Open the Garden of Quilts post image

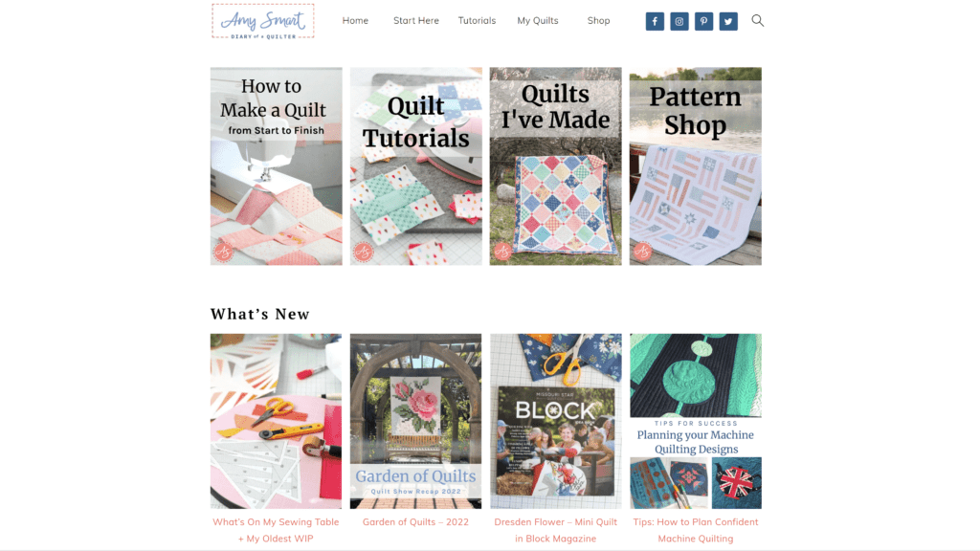click(x=415, y=421)
